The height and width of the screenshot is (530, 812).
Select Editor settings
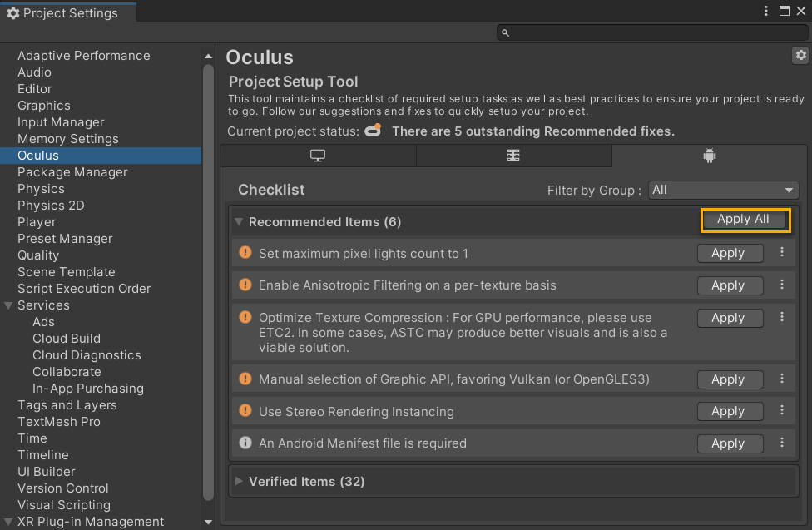35,88
